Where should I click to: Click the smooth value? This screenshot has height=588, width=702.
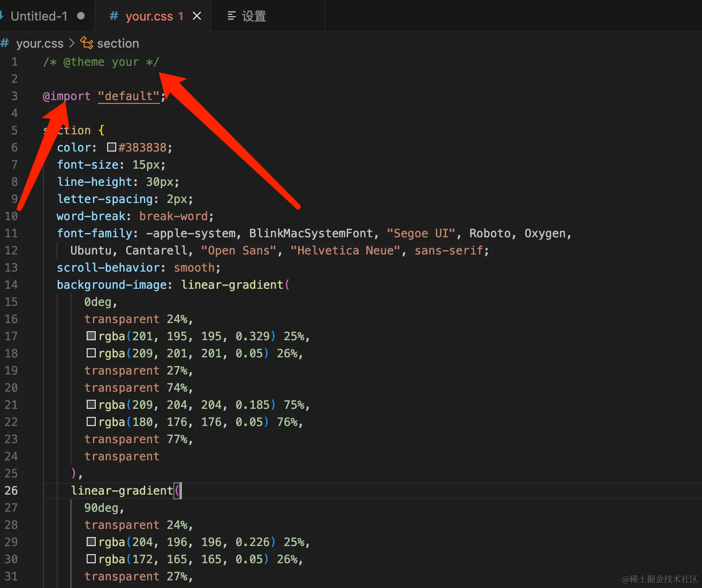(194, 268)
